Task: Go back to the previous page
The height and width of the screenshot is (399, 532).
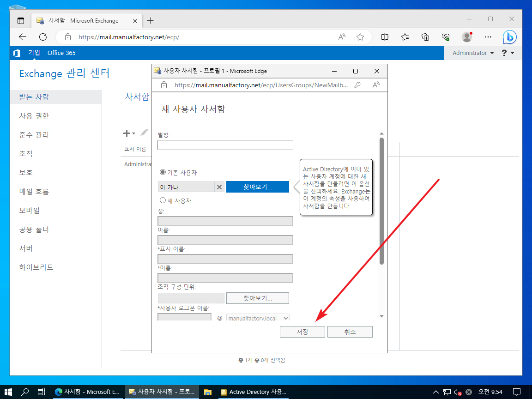Action: click(23, 37)
